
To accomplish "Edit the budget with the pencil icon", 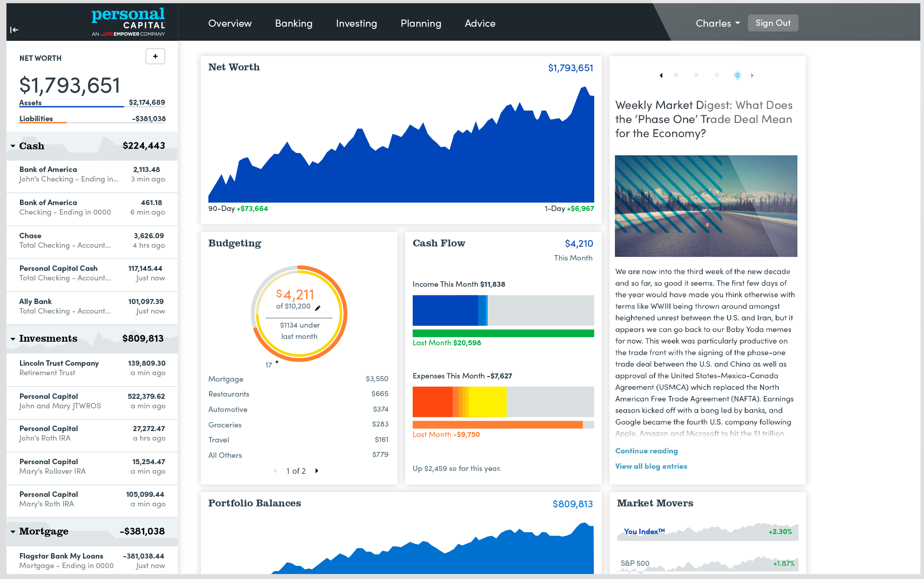I will [318, 308].
